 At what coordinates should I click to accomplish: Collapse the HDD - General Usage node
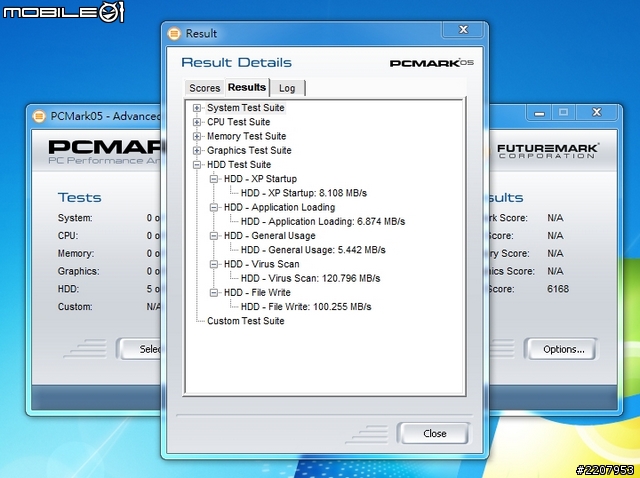point(214,236)
